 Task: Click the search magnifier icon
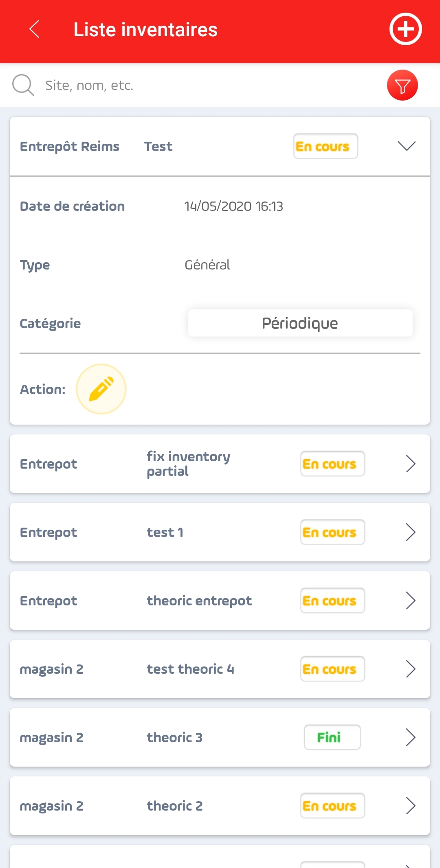tap(23, 85)
